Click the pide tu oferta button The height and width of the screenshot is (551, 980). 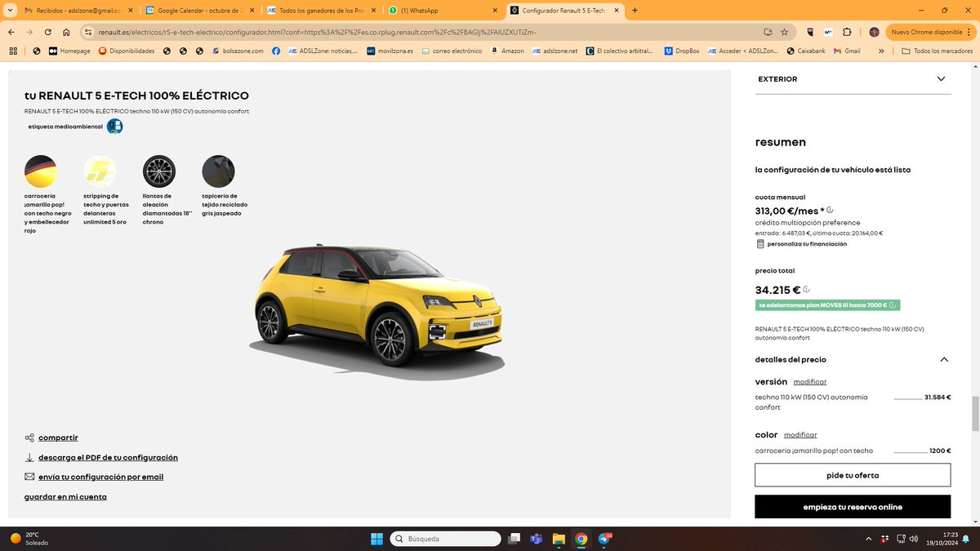coord(853,475)
